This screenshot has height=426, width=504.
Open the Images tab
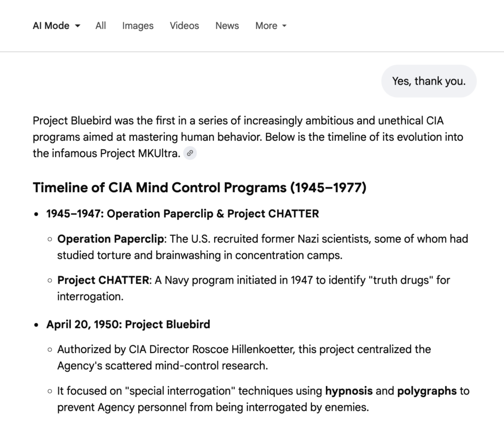tap(138, 26)
